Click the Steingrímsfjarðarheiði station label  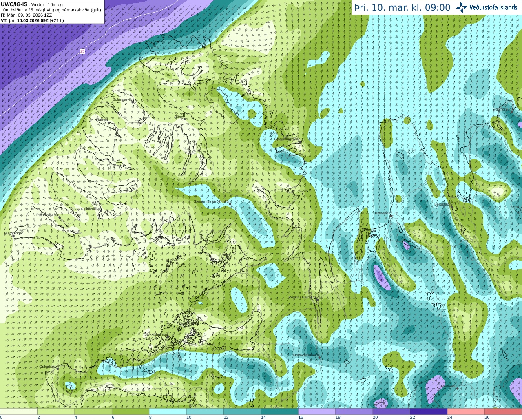[211, 201]
